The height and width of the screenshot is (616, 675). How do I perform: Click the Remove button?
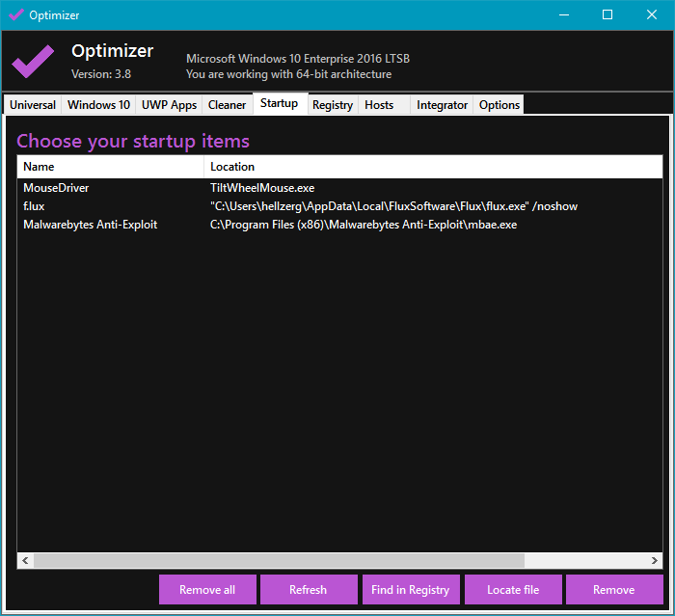(614, 590)
